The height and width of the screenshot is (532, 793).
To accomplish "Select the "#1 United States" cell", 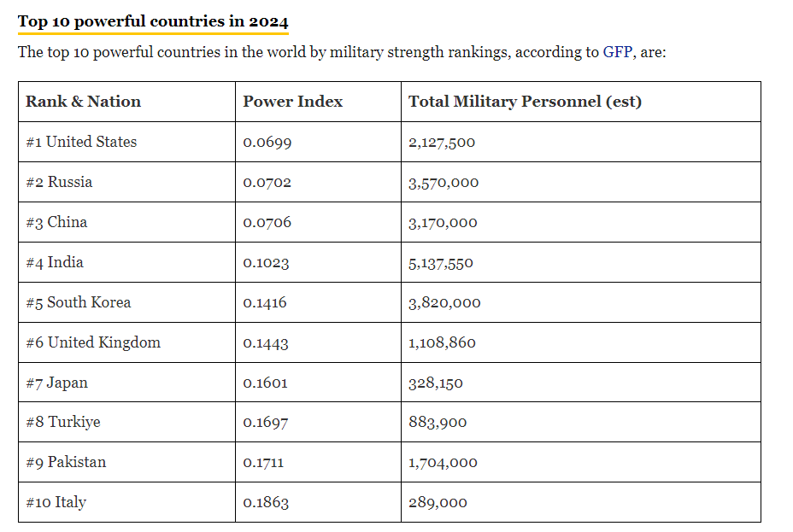I will pos(81,142).
